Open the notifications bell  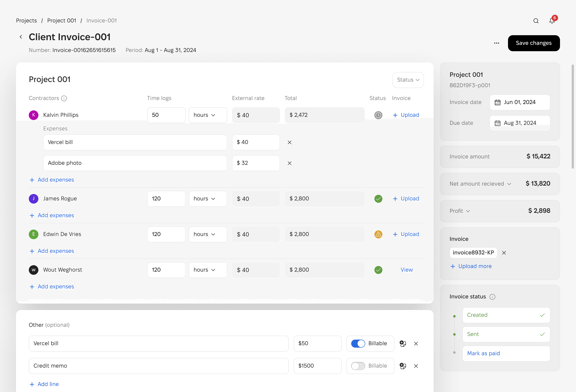tap(552, 21)
